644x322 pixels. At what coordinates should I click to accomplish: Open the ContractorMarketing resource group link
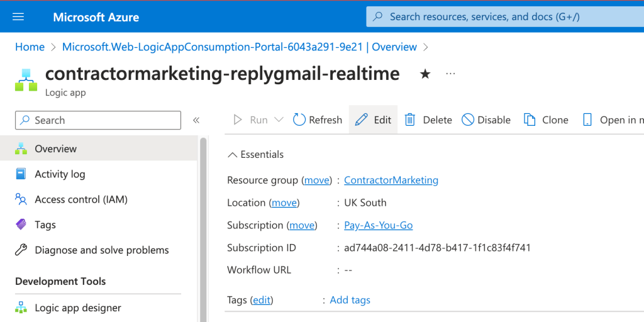pos(391,180)
